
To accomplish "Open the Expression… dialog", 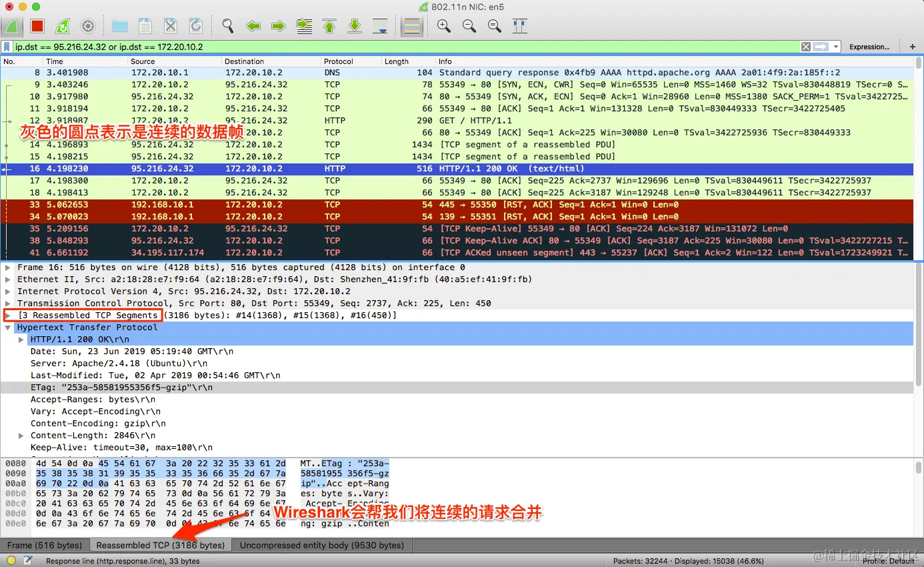I will click(x=869, y=47).
